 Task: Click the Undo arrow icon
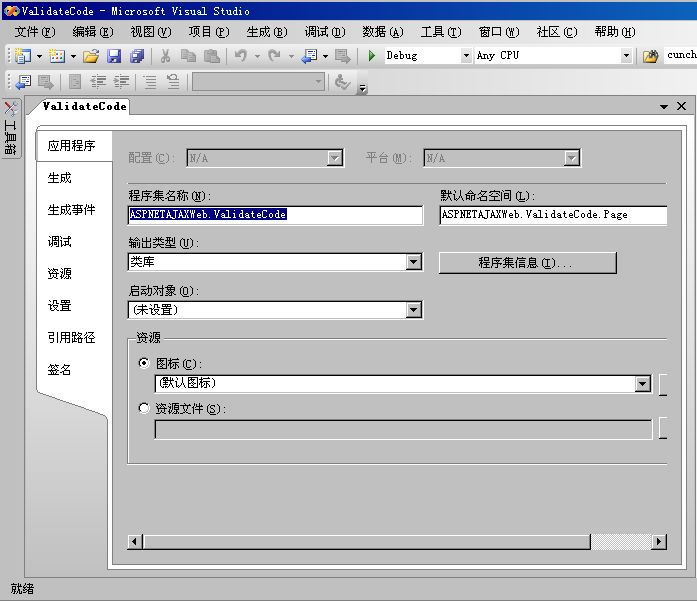pyautogui.click(x=240, y=56)
